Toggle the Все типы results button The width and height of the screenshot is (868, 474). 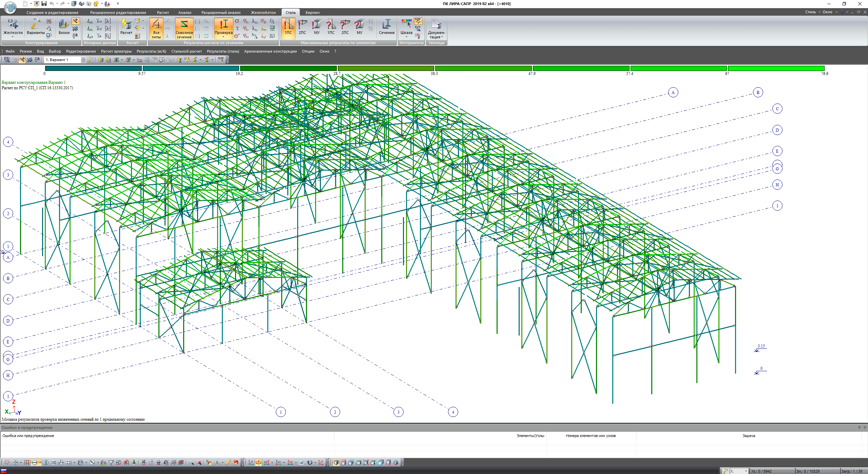(156, 28)
